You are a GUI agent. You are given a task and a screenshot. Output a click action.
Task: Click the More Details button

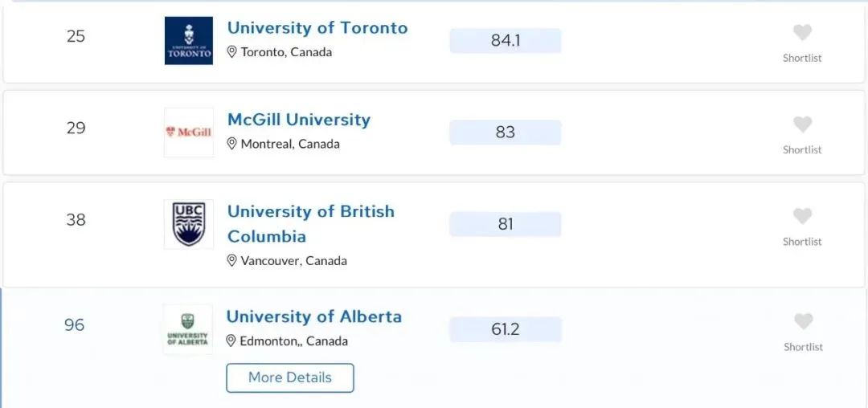pyautogui.click(x=290, y=377)
